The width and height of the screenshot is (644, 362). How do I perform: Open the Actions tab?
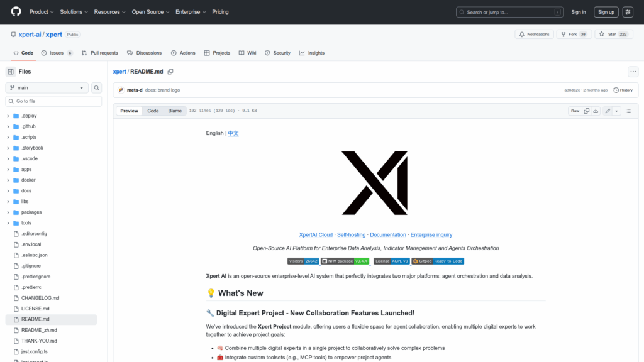183,53
